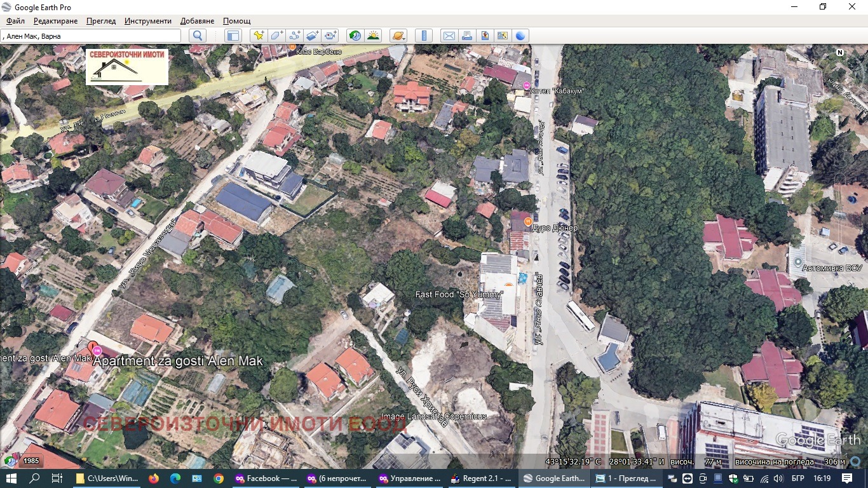
Task: Open the Инструменти menu
Action: pos(148,21)
